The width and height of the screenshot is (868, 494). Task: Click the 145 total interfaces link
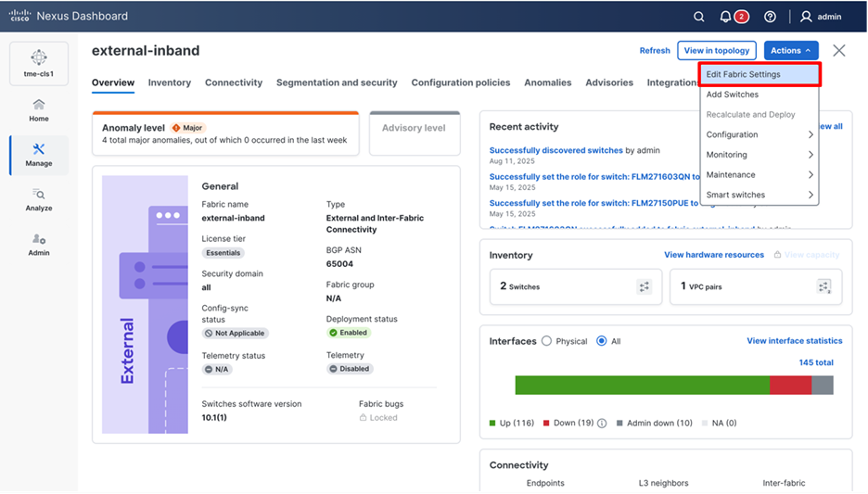pyautogui.click(x=816, y=362)
